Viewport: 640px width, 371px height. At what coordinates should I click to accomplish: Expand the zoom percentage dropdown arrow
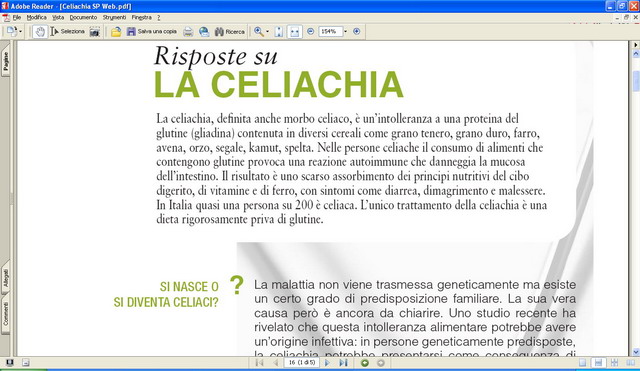[x=346, y=31]
